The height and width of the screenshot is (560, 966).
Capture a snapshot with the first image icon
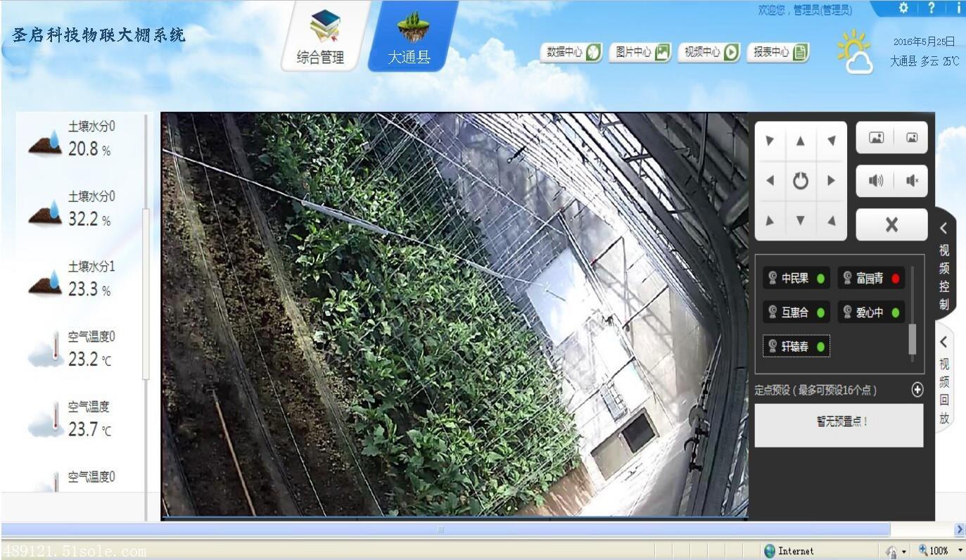875,137
